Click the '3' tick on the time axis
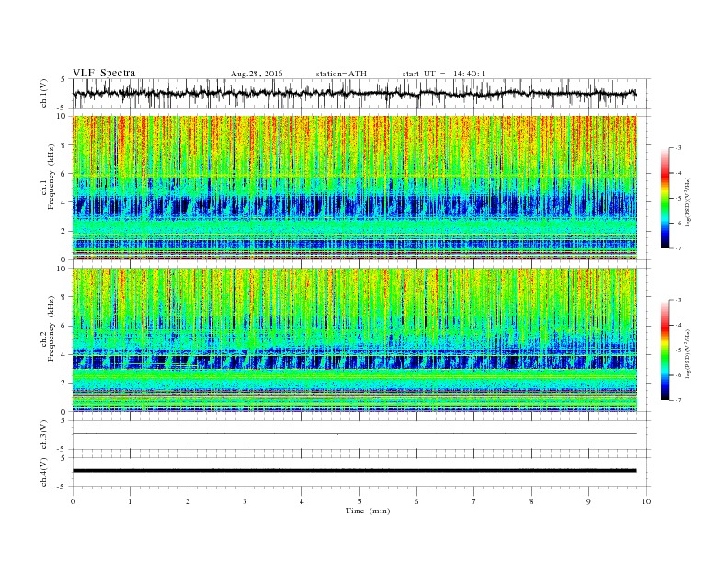This screenshot has height=563, width=728. click(245, 501)
